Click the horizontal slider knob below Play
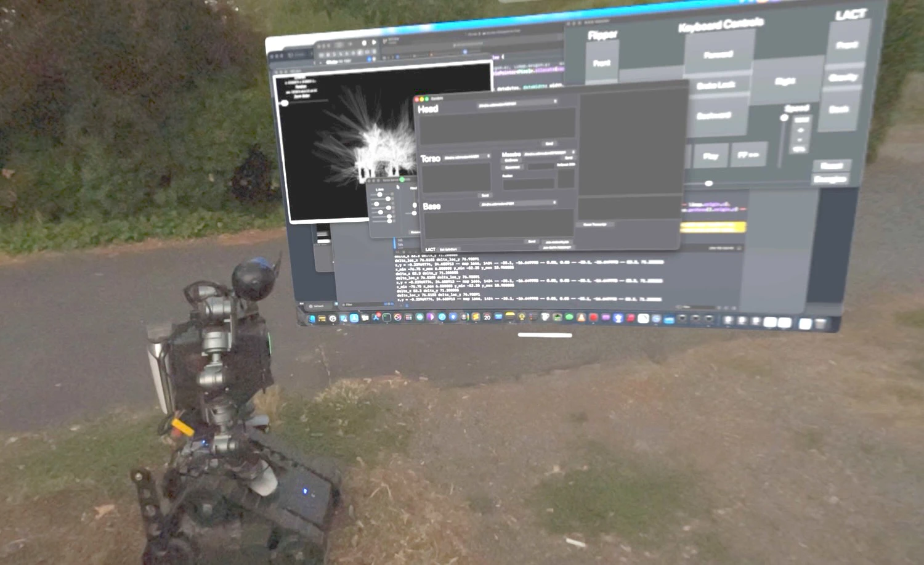 (x=708, y=183)
